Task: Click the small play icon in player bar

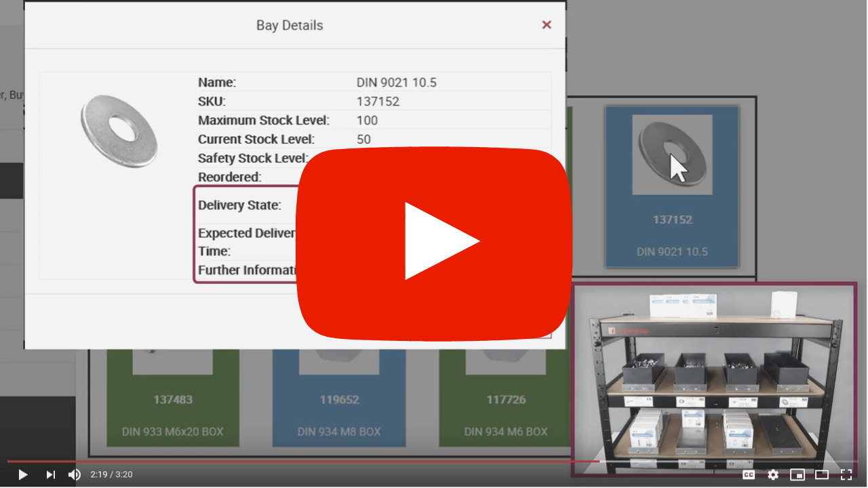Action: [22, 474]
